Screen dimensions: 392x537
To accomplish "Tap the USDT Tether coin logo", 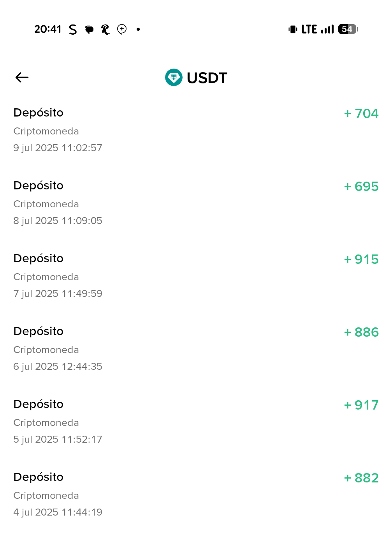I will point(174,78).
